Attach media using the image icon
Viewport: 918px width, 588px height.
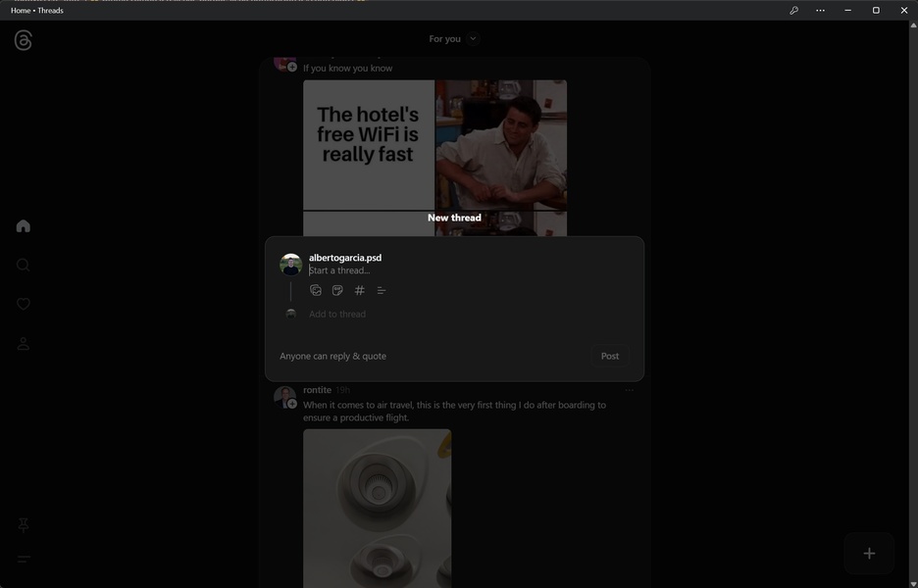[316, 290]
